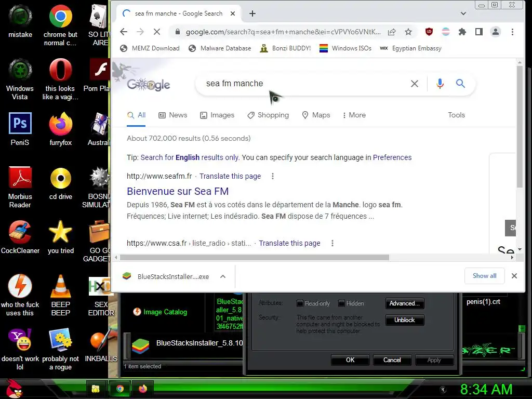Screen dimensions: 532x399
Task: Open the tab search chevron
Action: click(x=463, y=14)
